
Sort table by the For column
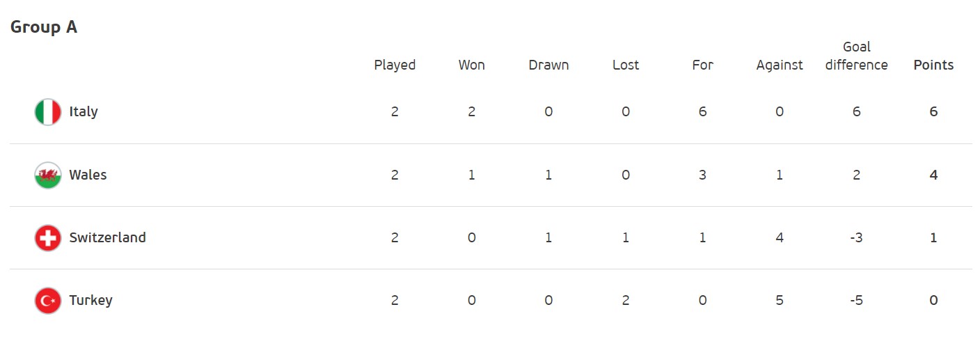[702, 65]
